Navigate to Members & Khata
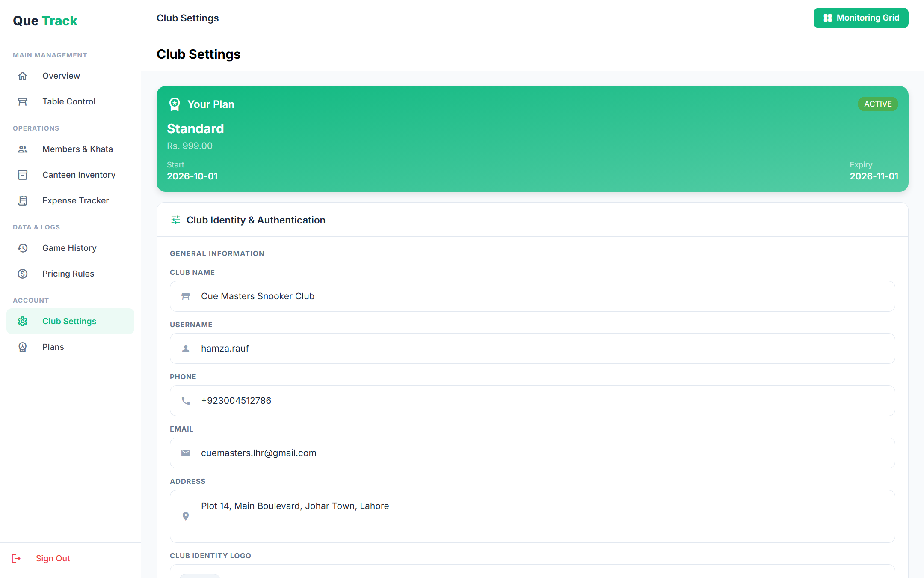 70,149
